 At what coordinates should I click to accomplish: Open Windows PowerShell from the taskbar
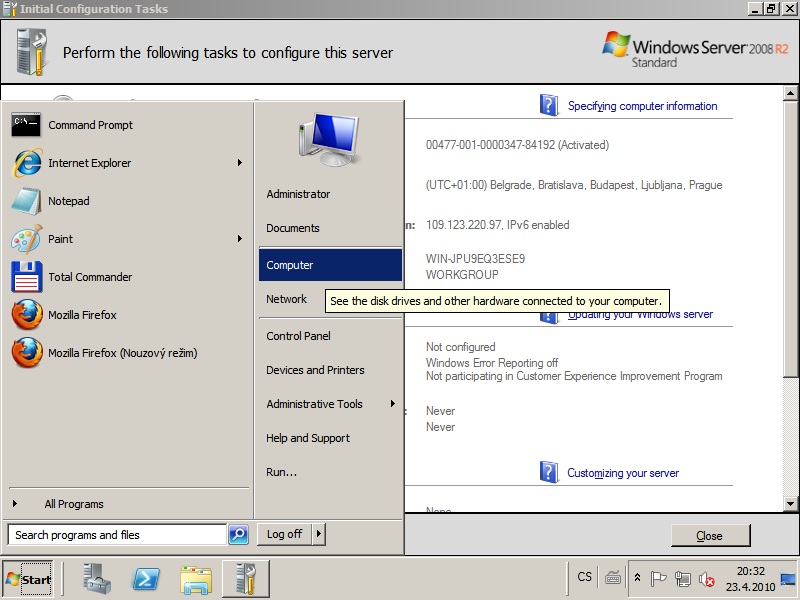click(147, 579)
